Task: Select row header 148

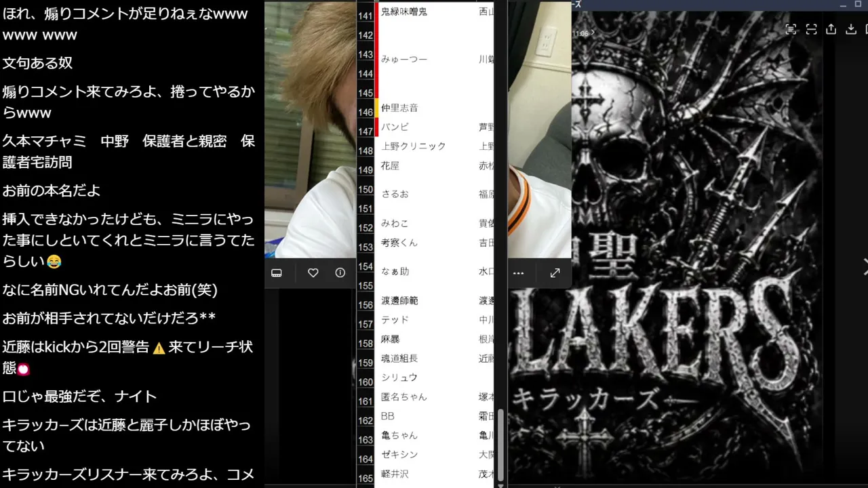Action: coord(366,151)
